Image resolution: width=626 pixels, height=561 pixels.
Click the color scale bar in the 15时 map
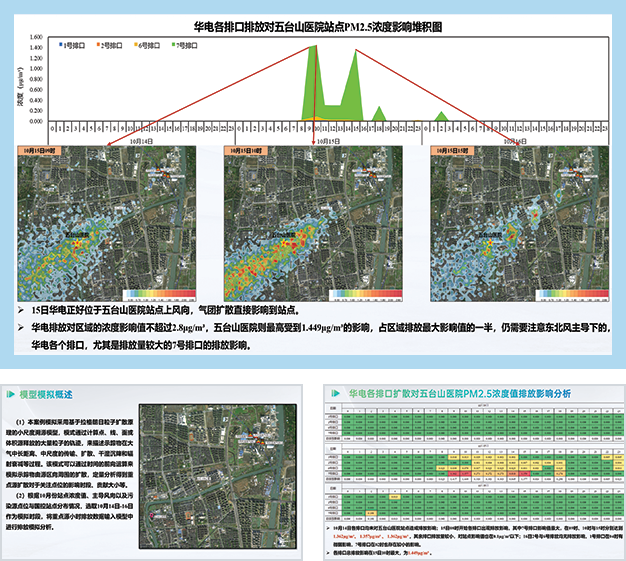coord(573,295)
